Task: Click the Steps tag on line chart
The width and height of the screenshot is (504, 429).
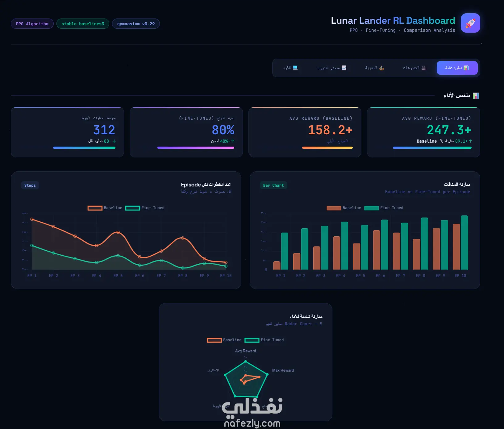Action: tap(30, 185)
